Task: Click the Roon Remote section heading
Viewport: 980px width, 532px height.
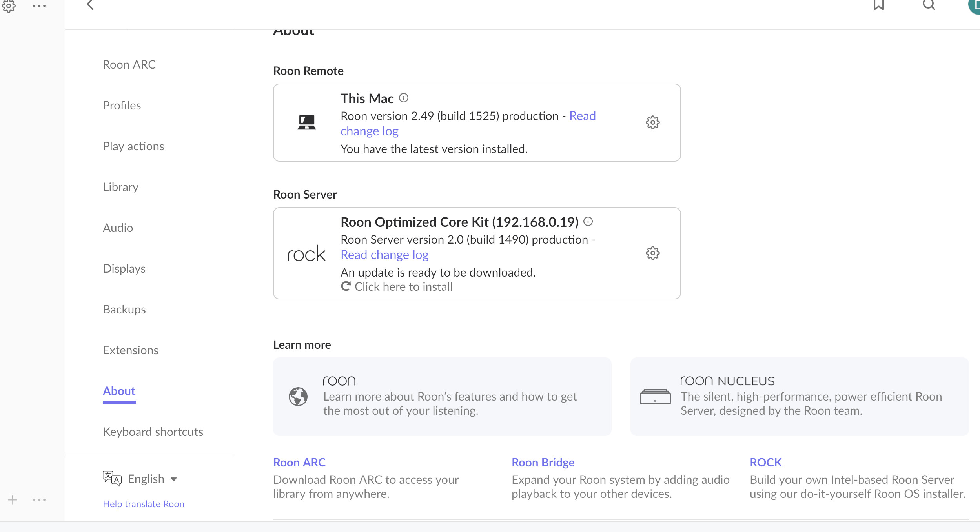Action: tap(308, 71)
